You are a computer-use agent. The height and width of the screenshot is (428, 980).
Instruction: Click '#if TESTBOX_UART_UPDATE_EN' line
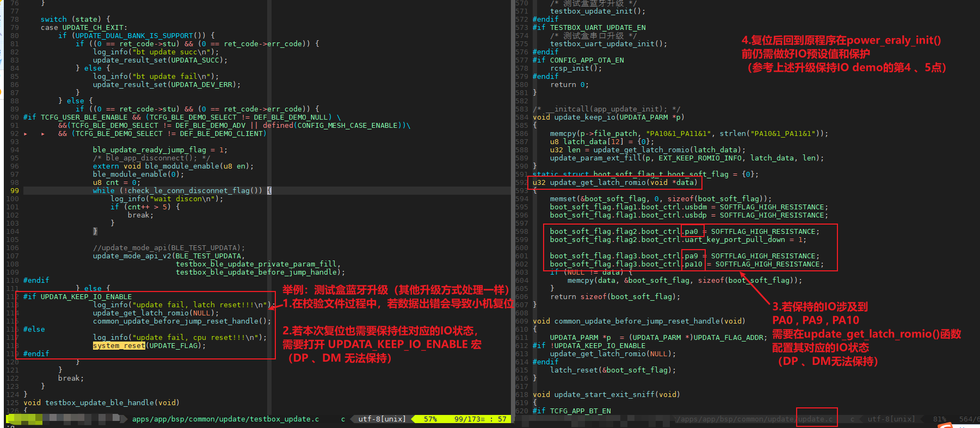coord(589,27)
